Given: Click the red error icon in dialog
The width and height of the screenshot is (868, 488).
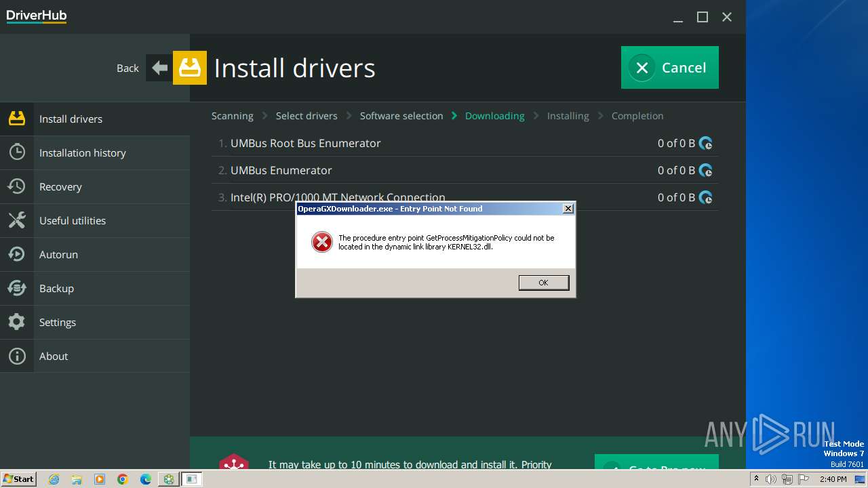Looking at the screenshot, I should 322,242.
